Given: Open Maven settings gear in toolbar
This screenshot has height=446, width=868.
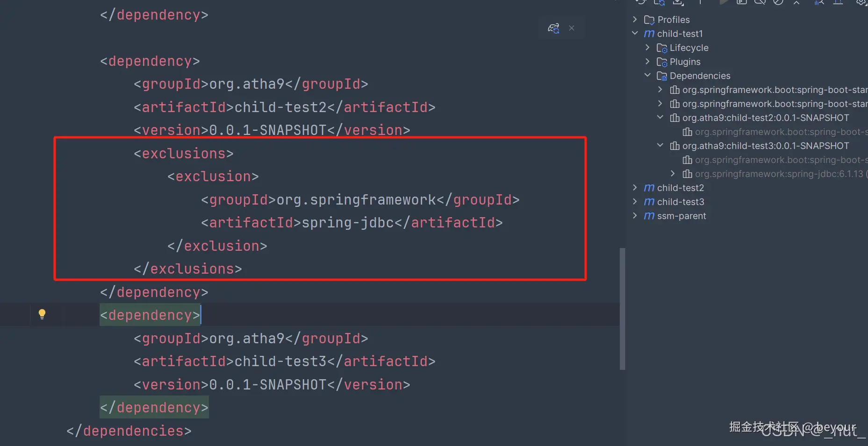Looking at the screenshot, I should pyautogui.click(x=862, y=2).
